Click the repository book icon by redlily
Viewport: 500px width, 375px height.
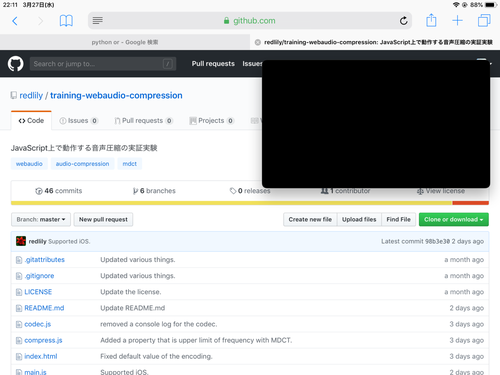click(x=13, y=96)
